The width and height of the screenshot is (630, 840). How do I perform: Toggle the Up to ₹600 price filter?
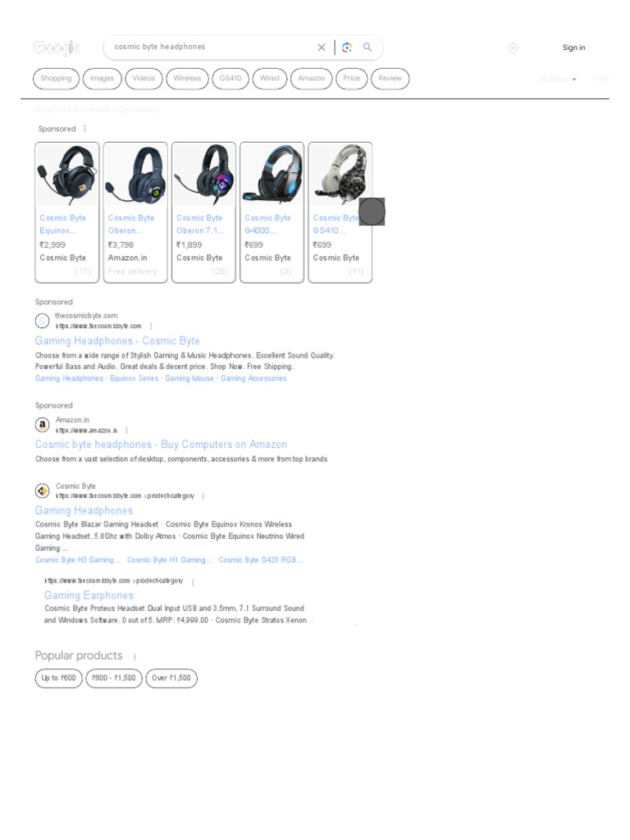click(x=58, y=678)
